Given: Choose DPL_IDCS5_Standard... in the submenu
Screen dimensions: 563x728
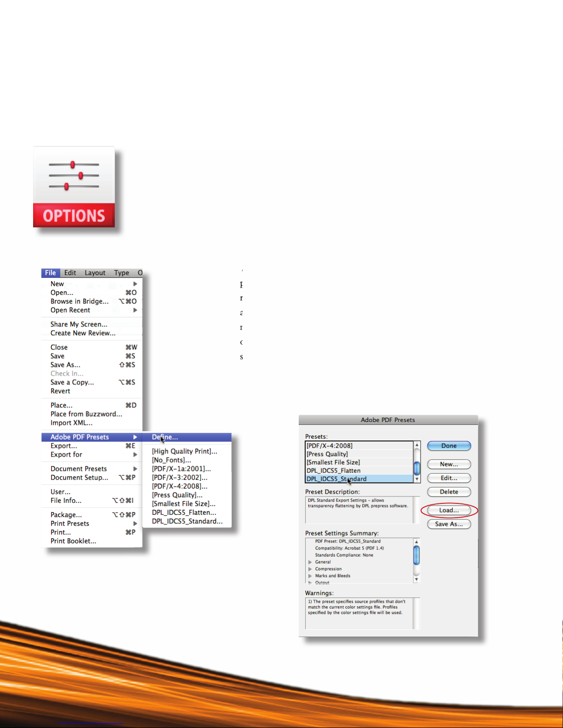Looking at the screenshot, I should [187, 521].
